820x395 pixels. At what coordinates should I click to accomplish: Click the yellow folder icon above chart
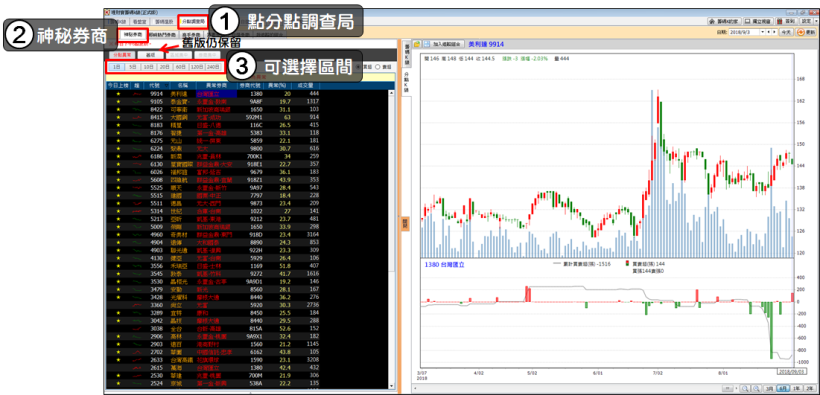[417, 44]
